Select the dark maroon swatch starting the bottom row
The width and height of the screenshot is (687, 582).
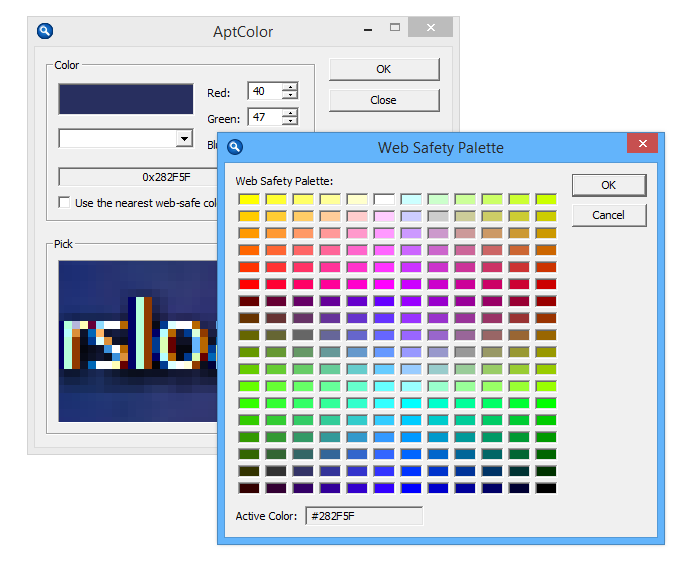click(249, 488)
